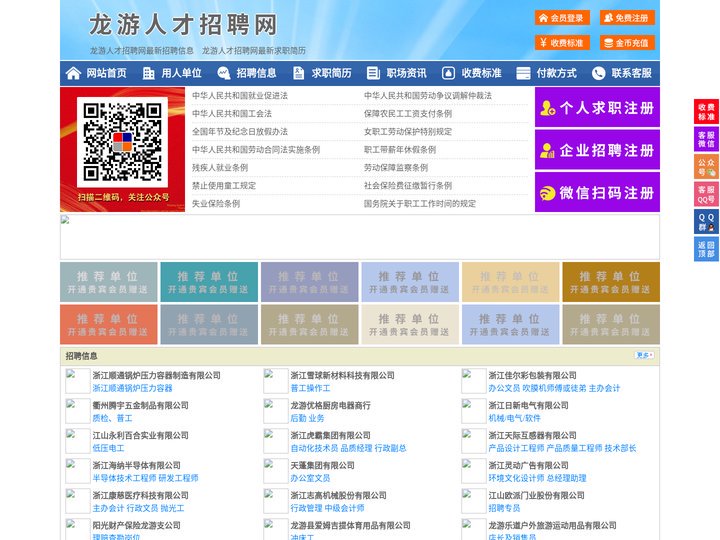Open 残疾人就业条例 link
Screen dimensions: 720x540
[220, 168]
